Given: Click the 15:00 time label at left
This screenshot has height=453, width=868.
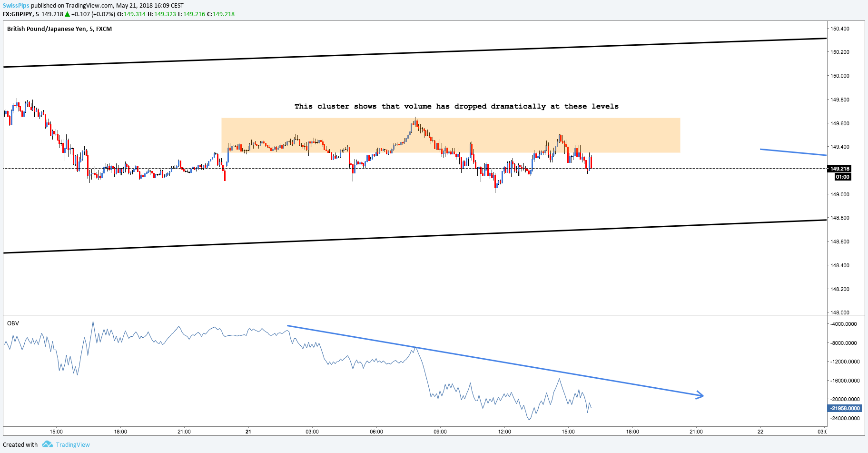Looking at the screenshot, I should tap(56, 432).
